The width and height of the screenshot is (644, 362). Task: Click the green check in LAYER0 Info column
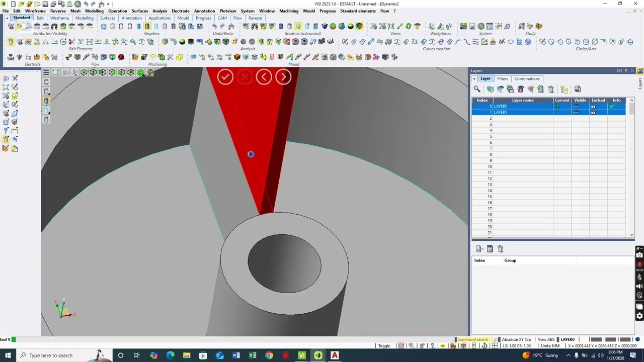pyautogui.click(x=612, y=106)
